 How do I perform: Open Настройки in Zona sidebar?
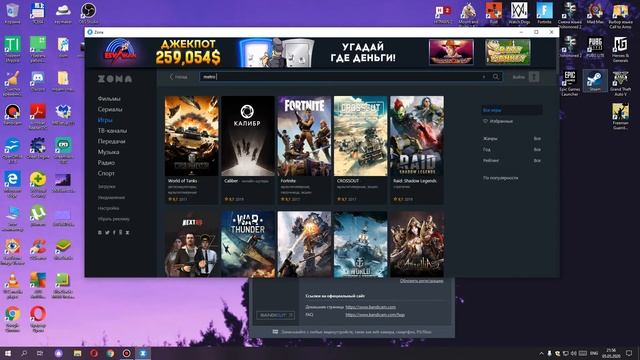coord(108,208)
